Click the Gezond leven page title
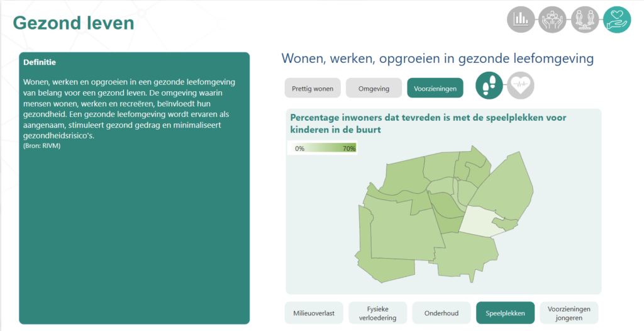644x331 pixels. pyautogui.click(x=74, y=23)
